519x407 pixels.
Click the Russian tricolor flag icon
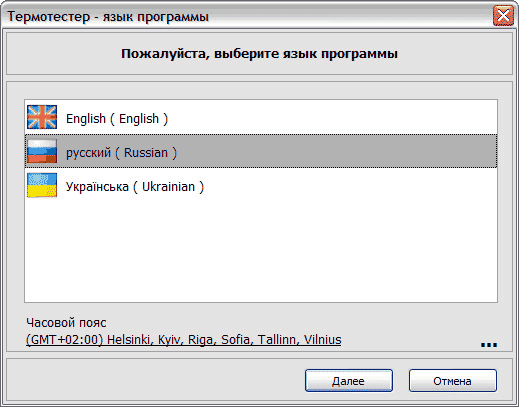(x=42, y=151)
